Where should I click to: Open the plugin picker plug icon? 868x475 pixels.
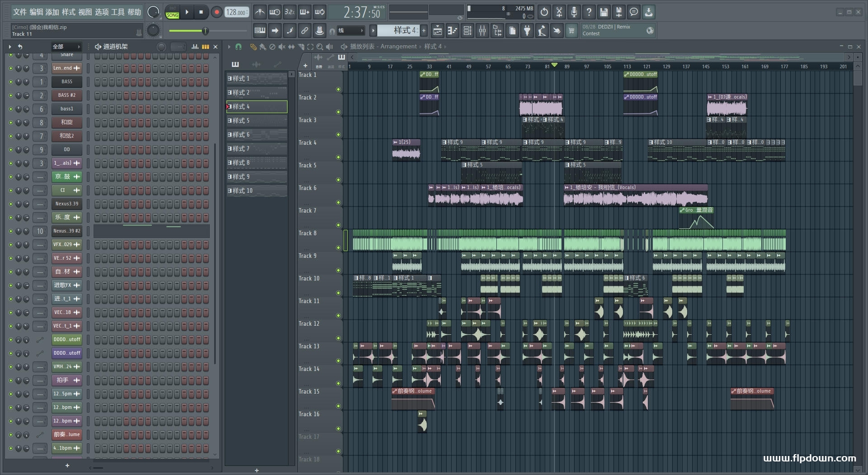pos(527,31)
